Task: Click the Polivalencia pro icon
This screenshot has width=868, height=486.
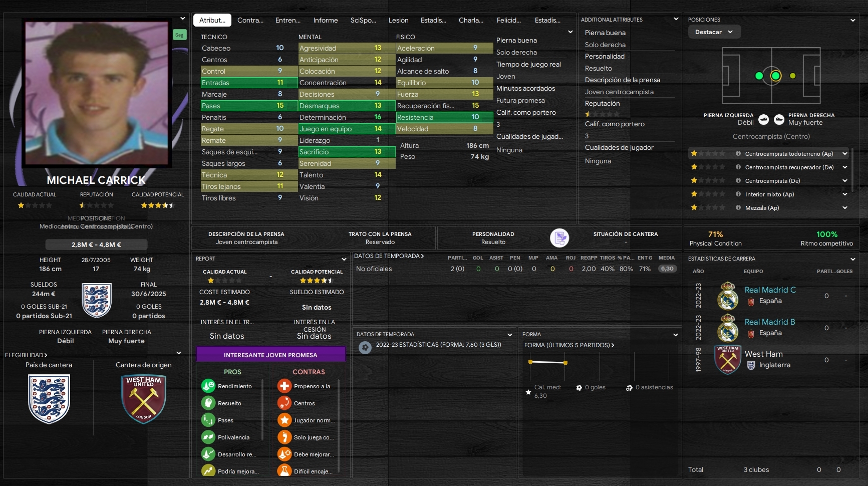Action: coord(208,437)
